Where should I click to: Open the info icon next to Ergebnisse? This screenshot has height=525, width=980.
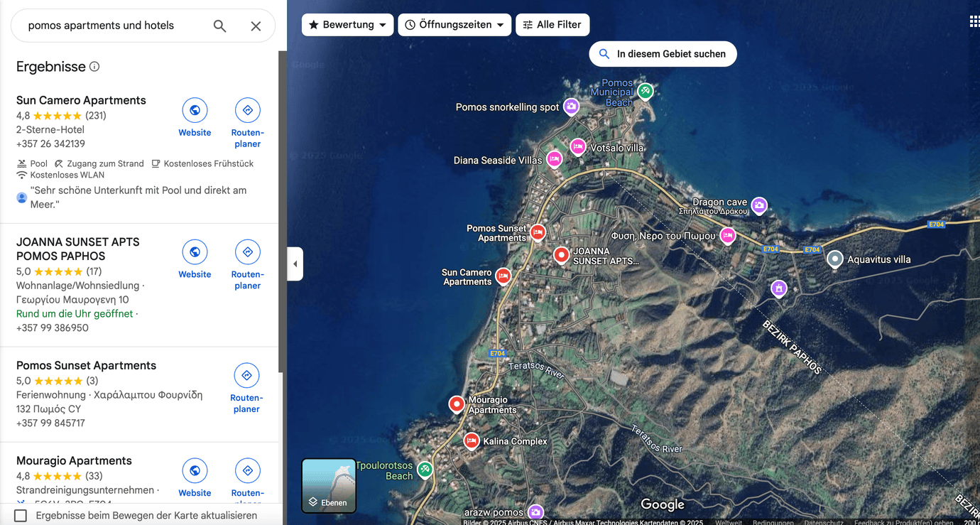click(x=94, y=67)
